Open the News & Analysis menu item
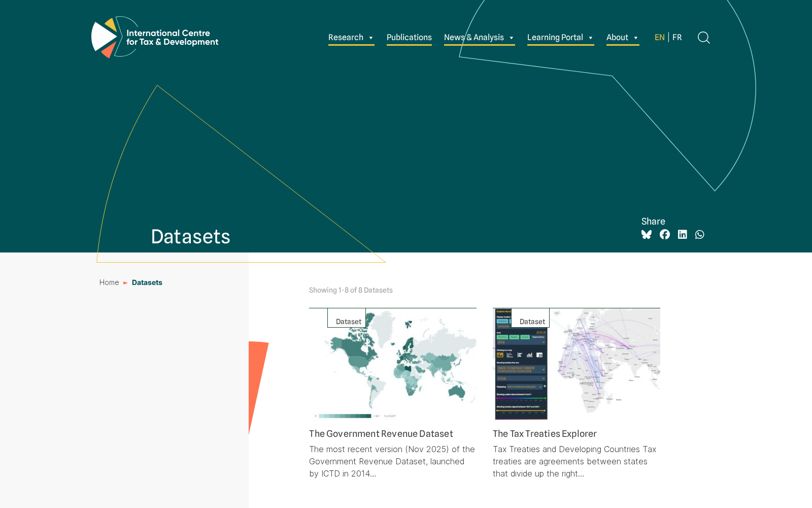 474,38
